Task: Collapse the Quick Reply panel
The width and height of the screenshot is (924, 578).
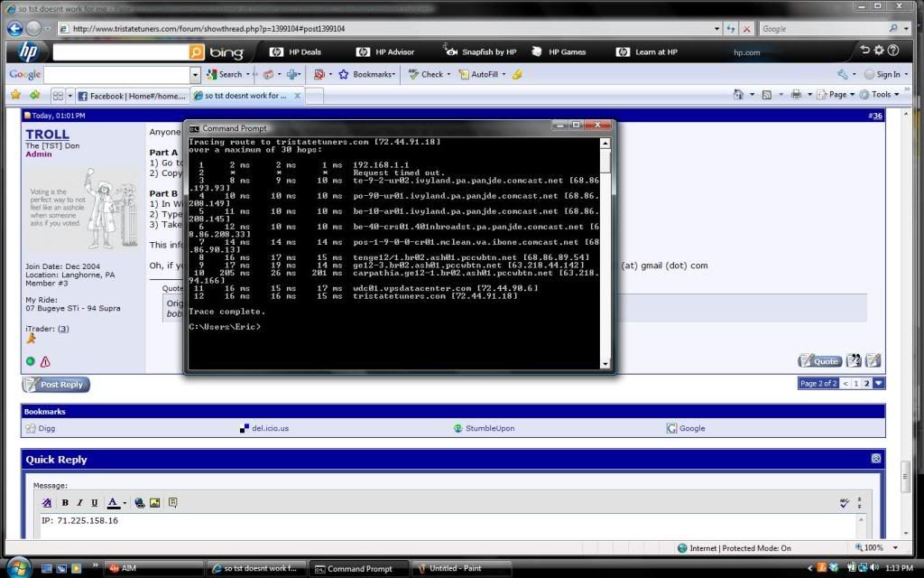Action: point(875,459)
